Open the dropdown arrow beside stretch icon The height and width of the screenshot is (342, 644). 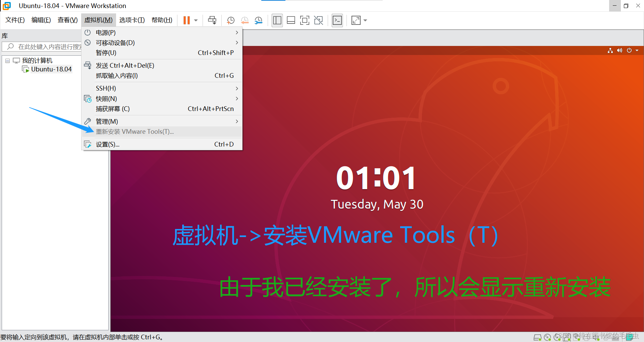pos(365,20)
